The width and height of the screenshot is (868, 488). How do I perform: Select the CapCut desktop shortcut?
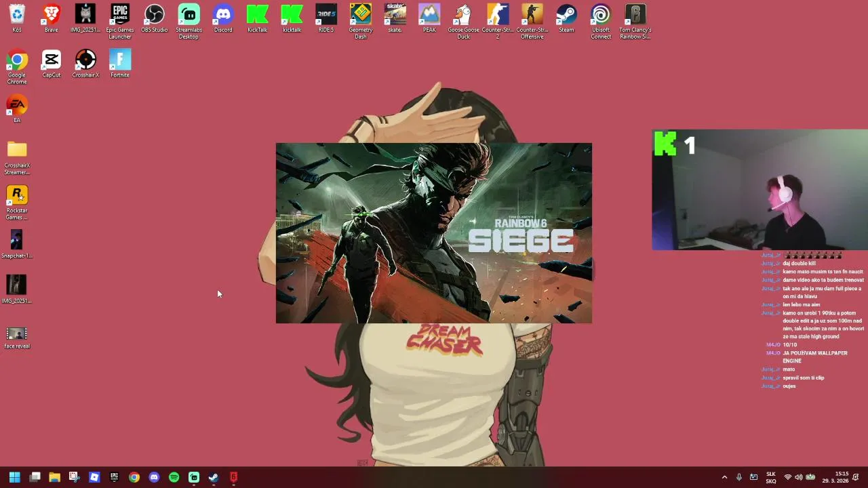pyautogui.click(x=52, y=64)
